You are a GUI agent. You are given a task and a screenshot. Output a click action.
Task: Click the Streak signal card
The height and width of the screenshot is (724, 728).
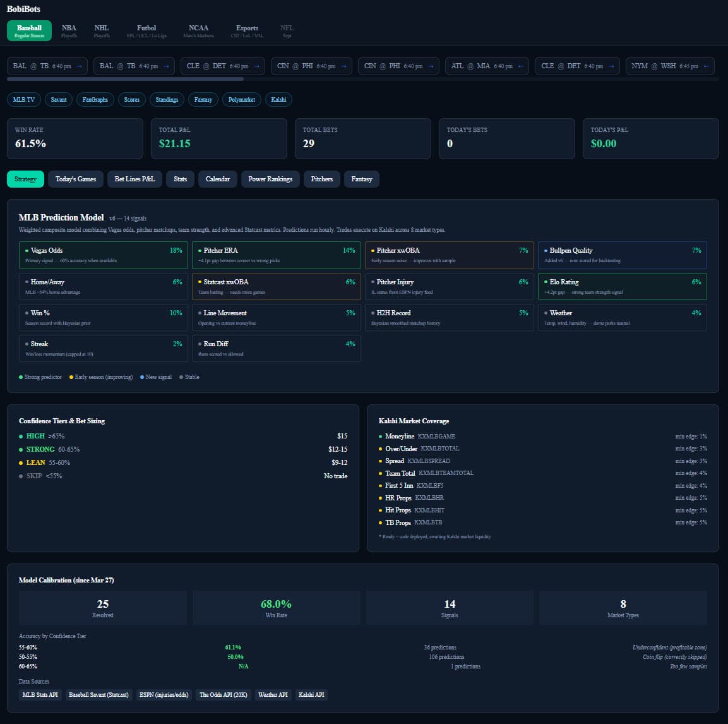click(104, 349)
